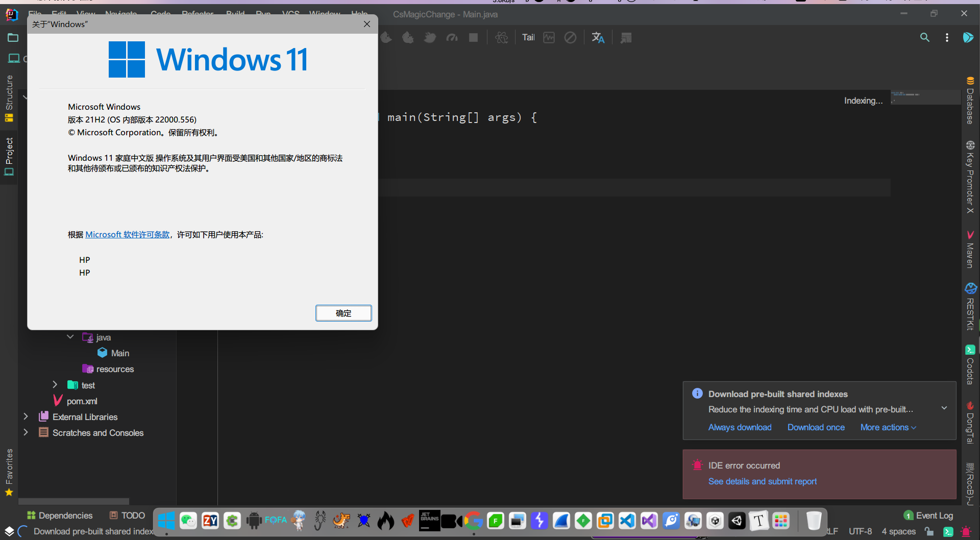Click See details and submit report link
Screen dimensions: 980x540
tap(762, 481)
